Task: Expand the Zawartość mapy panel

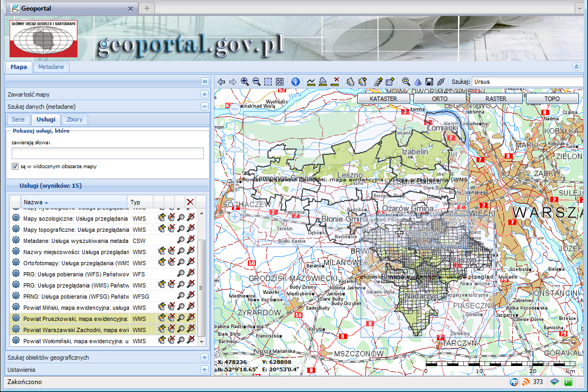Action: 204,94
